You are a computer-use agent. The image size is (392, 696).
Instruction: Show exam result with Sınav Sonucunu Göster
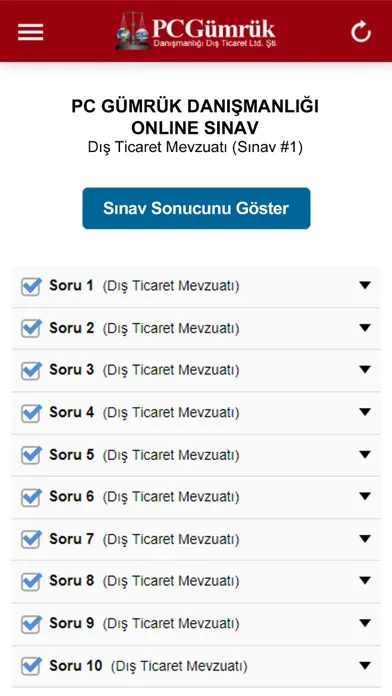click(196, 208)
